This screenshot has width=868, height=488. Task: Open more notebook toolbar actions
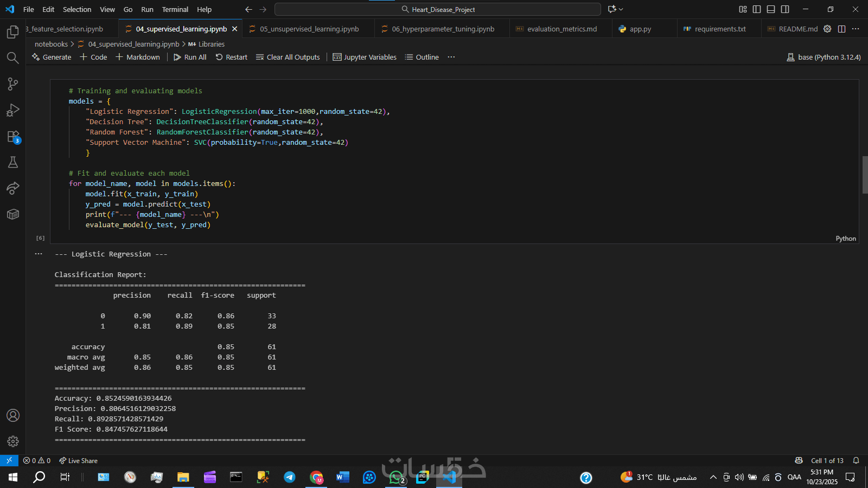coord(451,57)
